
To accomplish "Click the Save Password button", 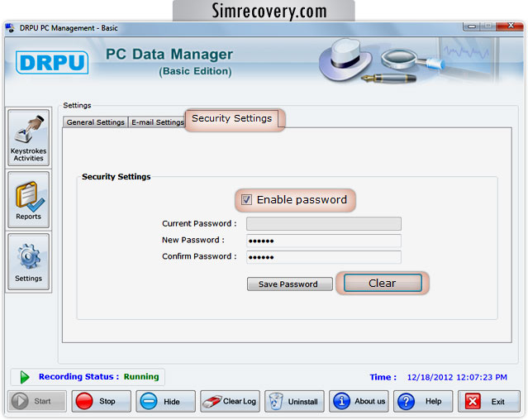I will (289, 284).
